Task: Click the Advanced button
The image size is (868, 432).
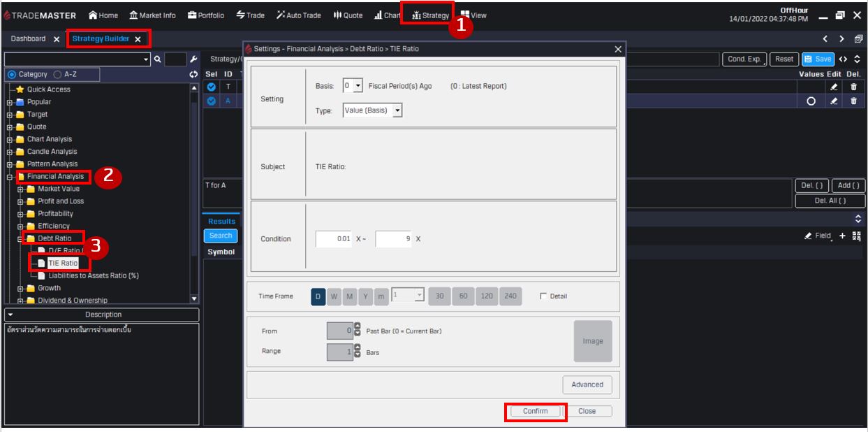Action: [x=587, y=384]
